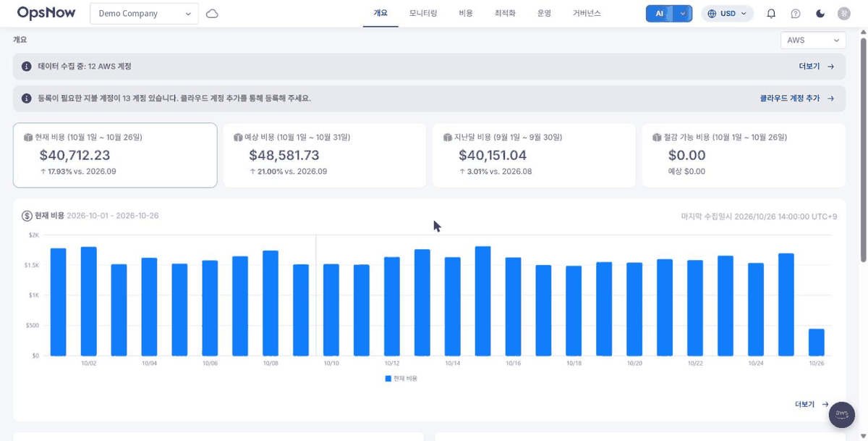
Task: Click the box icon on the 현재 비용 card
Action: [x=28, y=138]
